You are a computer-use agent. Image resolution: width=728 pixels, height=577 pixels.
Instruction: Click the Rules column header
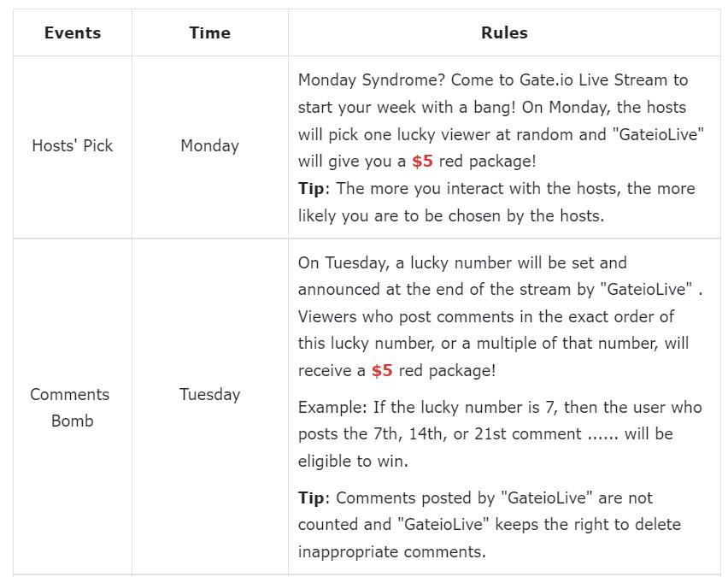(x=504, y=33)
